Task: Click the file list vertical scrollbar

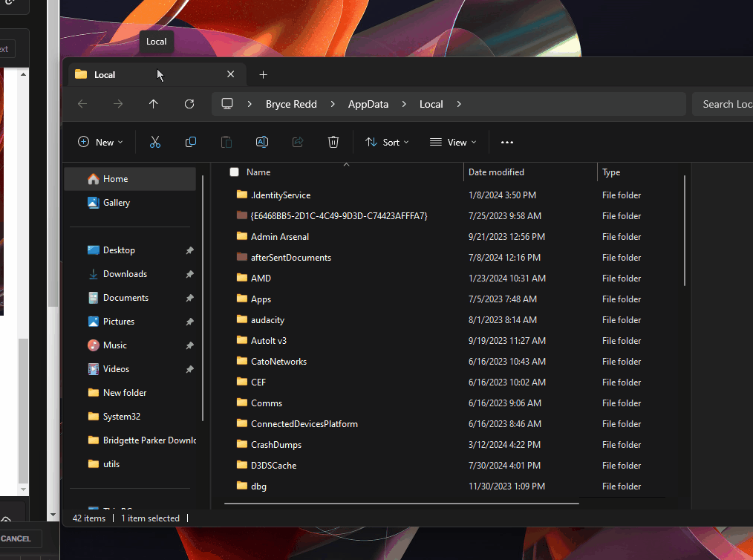Action: pos(685,230)
